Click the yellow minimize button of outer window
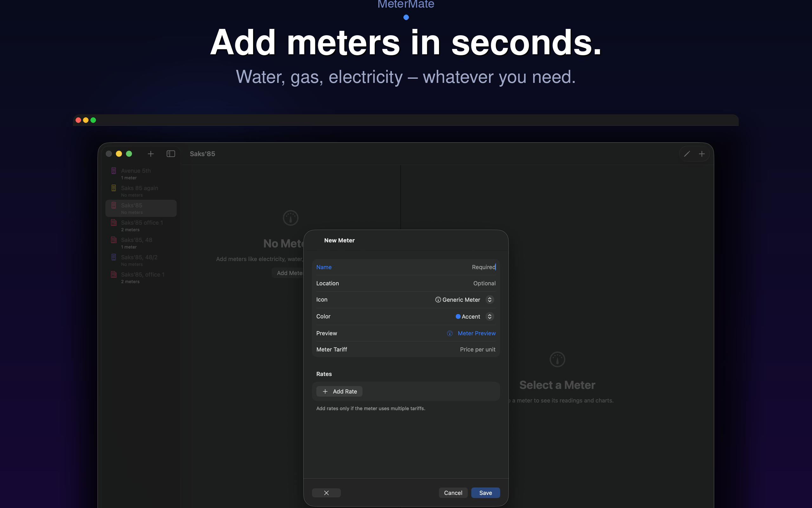This screenshot has width=812, height=508. pos(86,120)
